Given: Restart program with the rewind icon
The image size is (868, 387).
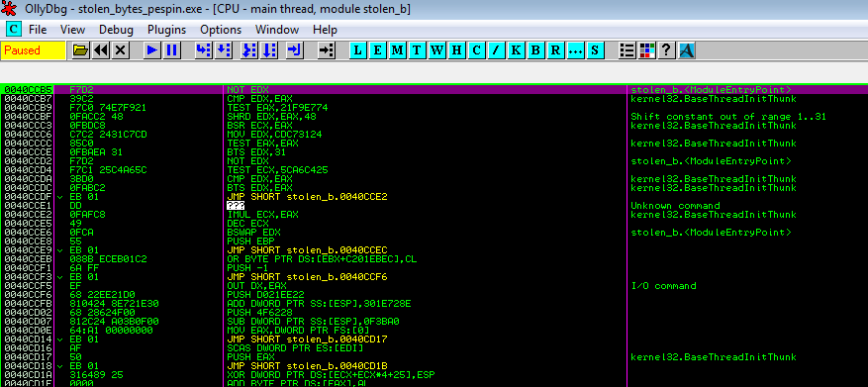Looking at the screenshot, I should click(x=100, y=50).
